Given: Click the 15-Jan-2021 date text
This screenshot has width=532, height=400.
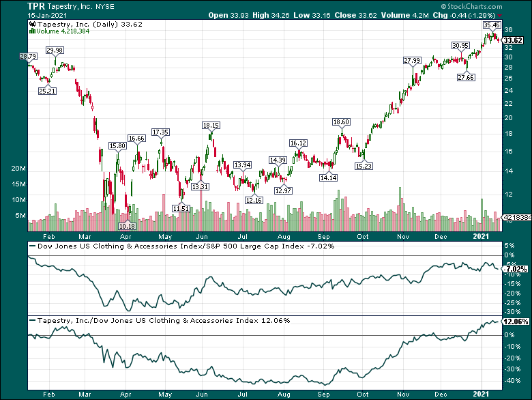Looking at the screenshot, I should click(x=47, y=16).
